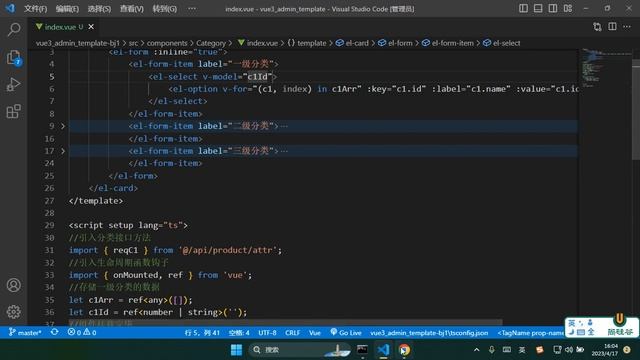The width and height of the screenshot is (640, 360).
Task: Open Customize Layout icon
Action: click(568, 8)
